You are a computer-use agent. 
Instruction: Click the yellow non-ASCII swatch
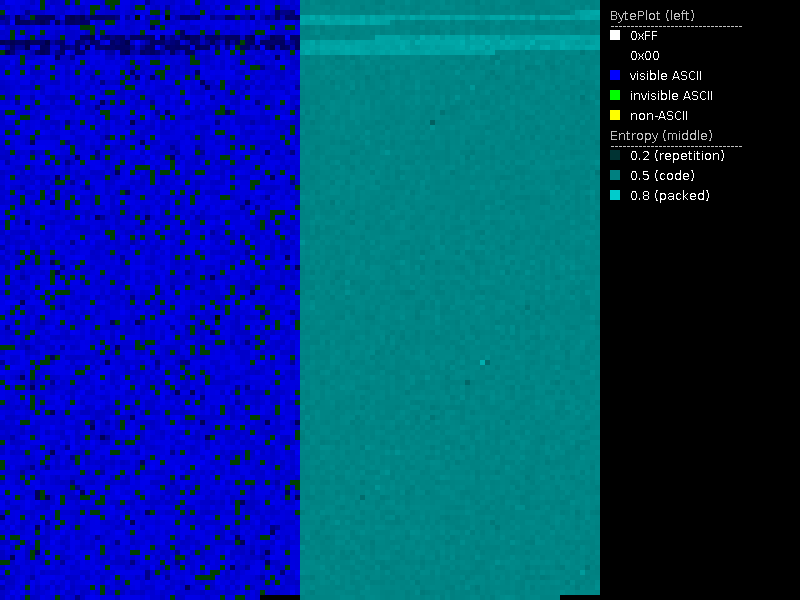point(615,115)
